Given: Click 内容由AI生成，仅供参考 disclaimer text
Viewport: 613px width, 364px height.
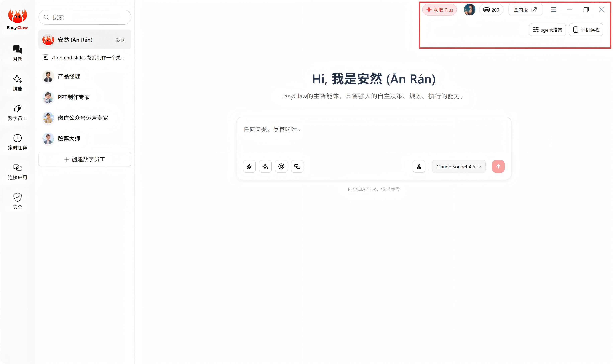Looking at the screenshot, I should tap(374, 189).
